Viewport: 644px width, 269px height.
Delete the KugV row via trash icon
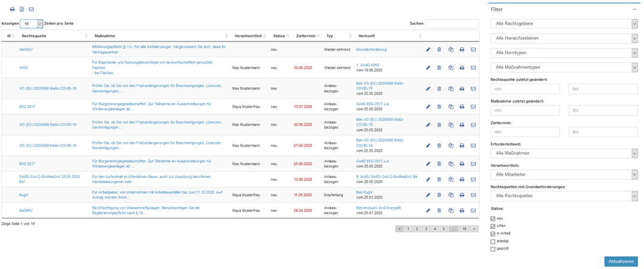tap(439, 194)
